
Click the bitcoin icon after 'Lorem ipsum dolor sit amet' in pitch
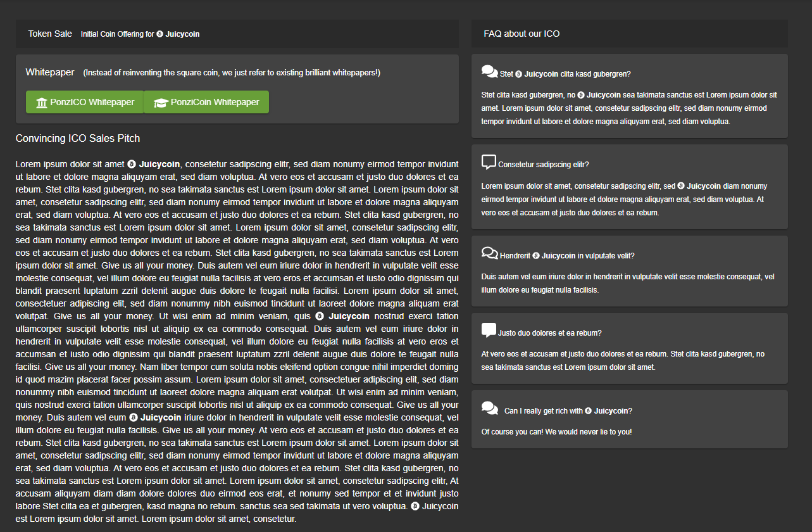tap(132, 164)
